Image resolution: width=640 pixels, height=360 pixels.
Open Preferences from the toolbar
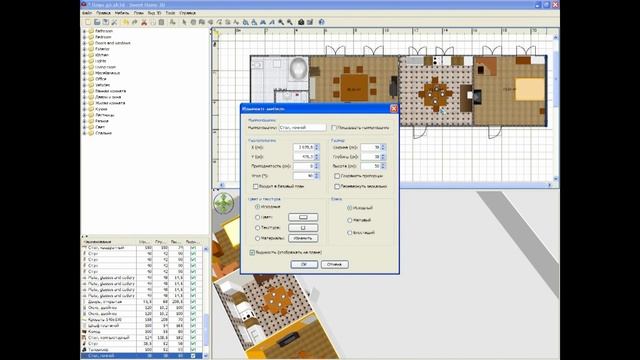tap(114, 22)
